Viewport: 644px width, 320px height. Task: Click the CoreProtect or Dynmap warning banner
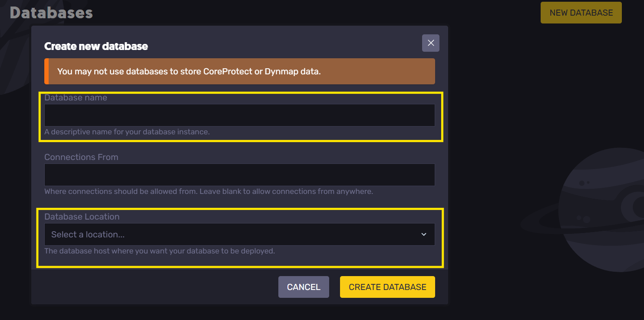click(239, 71)
